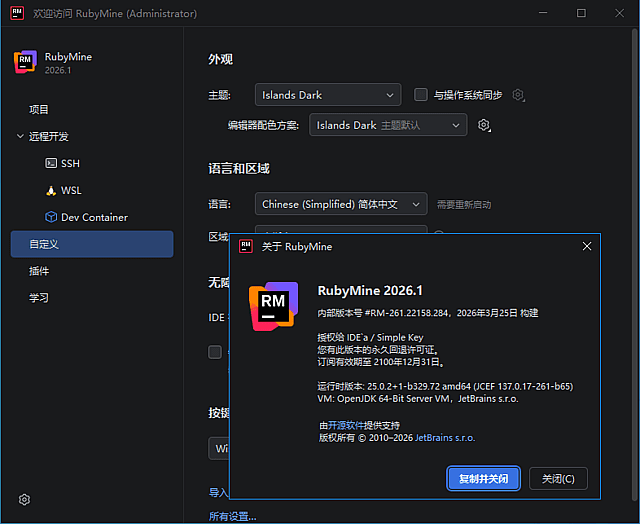Click the Dev Container cube icon

[x=52, y=217]
